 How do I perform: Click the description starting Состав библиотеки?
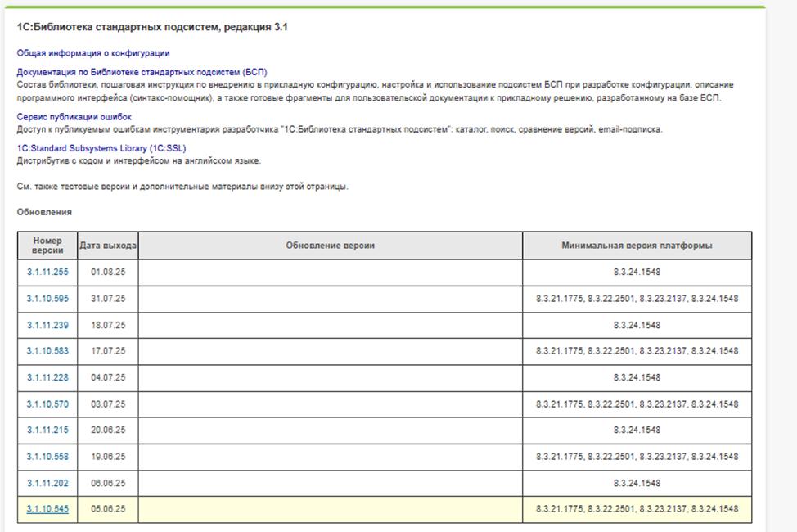[x=375, y=91]
